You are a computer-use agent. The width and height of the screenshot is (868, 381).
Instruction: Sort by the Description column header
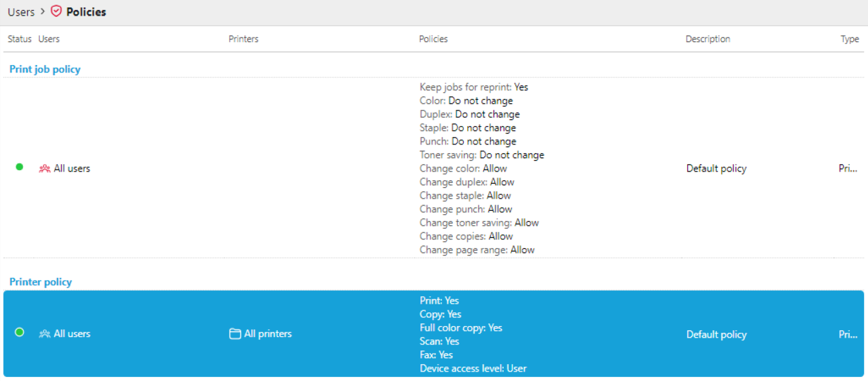tap(708, 39)
